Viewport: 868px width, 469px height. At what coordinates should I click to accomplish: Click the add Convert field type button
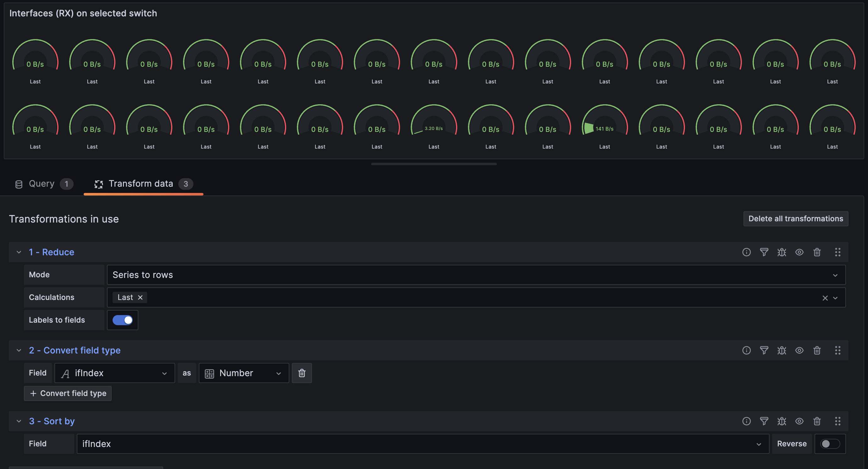[68, 393]
